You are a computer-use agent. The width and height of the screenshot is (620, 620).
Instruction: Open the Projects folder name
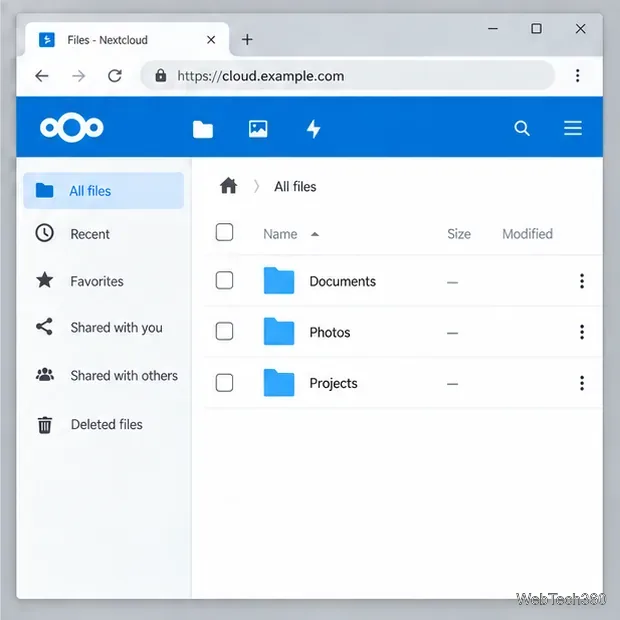point(333,383)
